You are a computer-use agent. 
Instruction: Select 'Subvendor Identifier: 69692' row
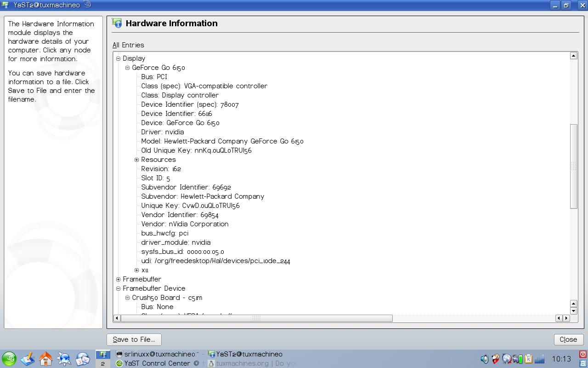click(186, 187)
